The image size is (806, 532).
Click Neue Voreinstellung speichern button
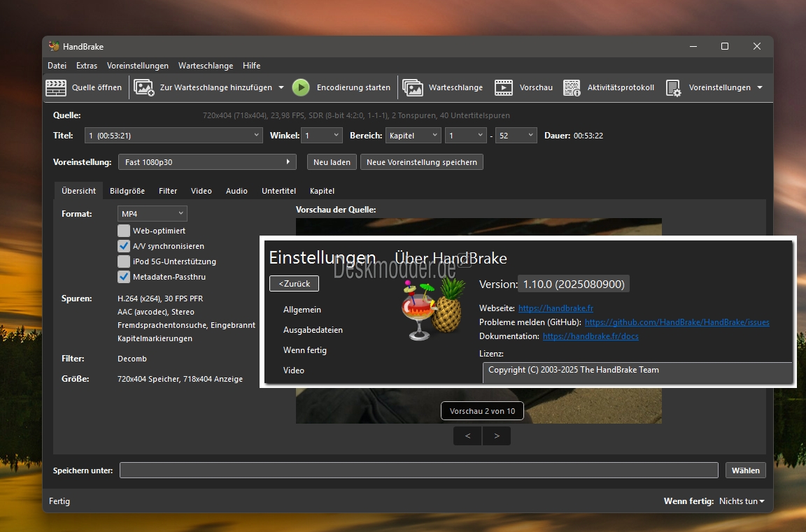[421, 161]
